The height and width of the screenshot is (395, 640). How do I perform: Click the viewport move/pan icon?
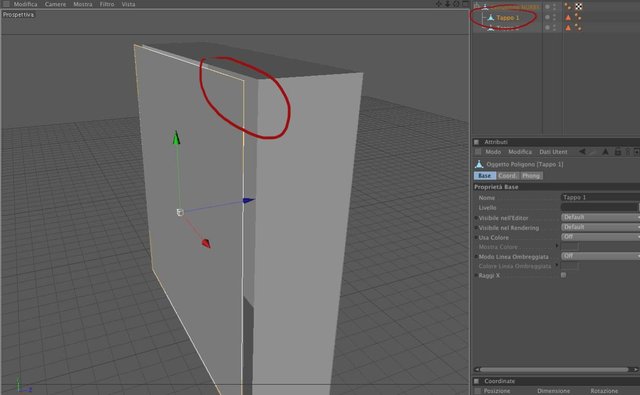[439, 4]
